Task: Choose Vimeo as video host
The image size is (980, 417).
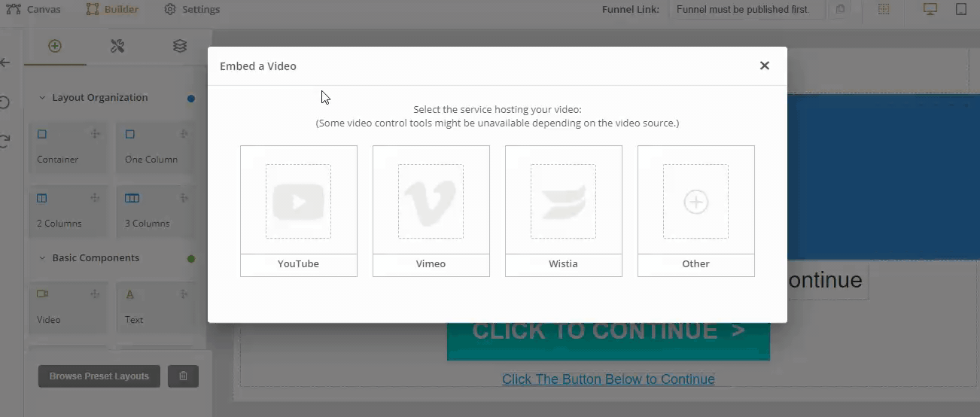Action: tap(431, 211)
